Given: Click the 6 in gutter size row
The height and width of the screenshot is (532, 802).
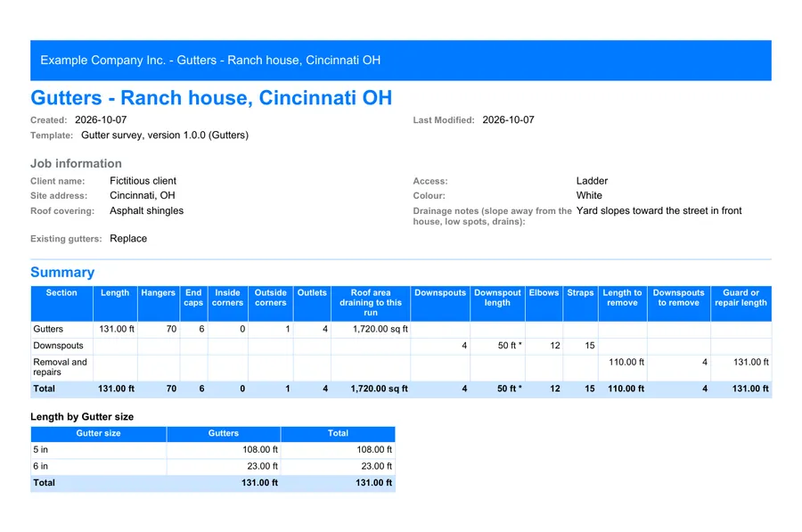Looking at the screenshot, I should [x=213, y=467].
